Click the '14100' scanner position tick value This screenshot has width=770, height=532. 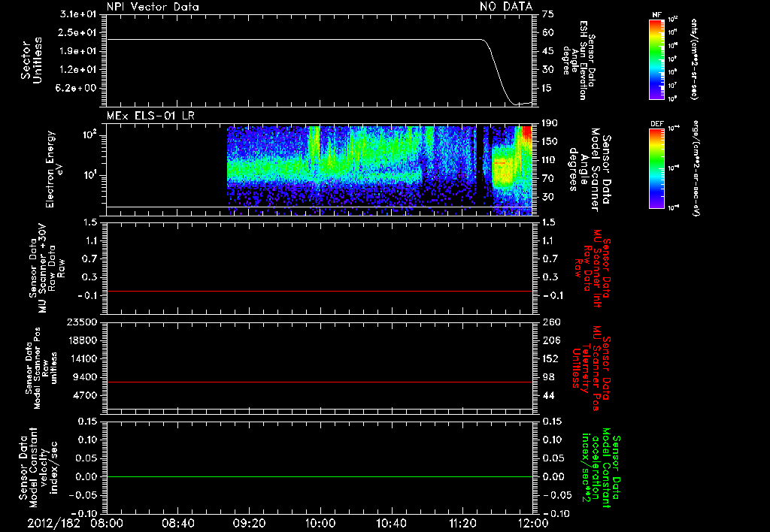pyautogui.click(x=83, y=358)
